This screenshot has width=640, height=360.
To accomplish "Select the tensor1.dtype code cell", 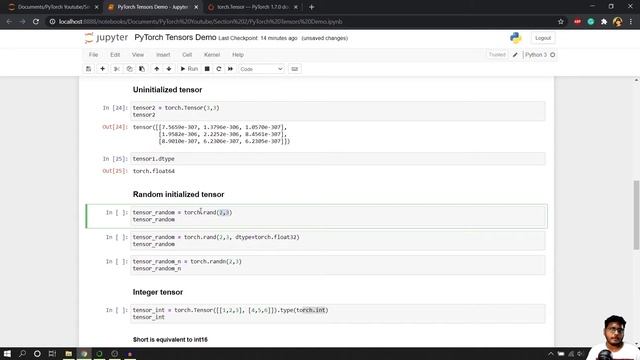I will (338, 159).
